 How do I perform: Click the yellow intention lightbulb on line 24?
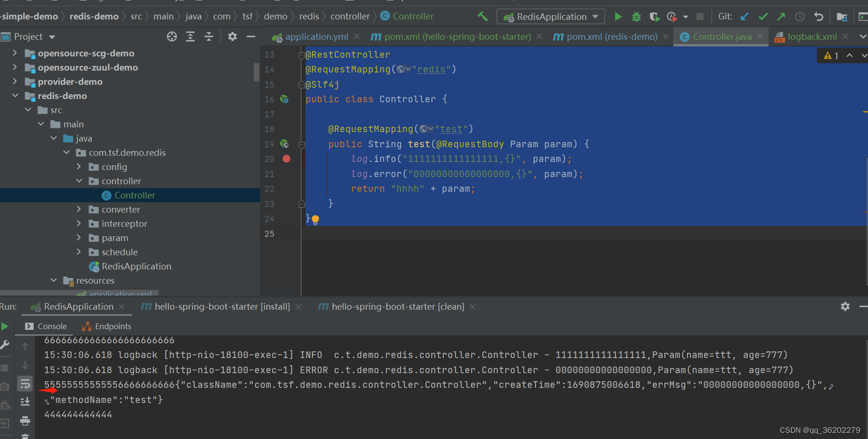(x=315, y=219)
